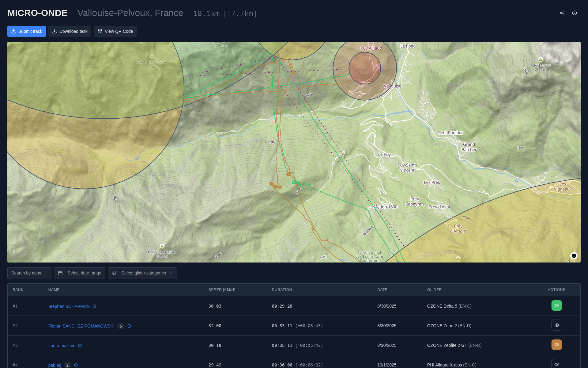Viewport: 588px width, 368px height.
Task: Click the Submit track button
Action: [27, 31]
